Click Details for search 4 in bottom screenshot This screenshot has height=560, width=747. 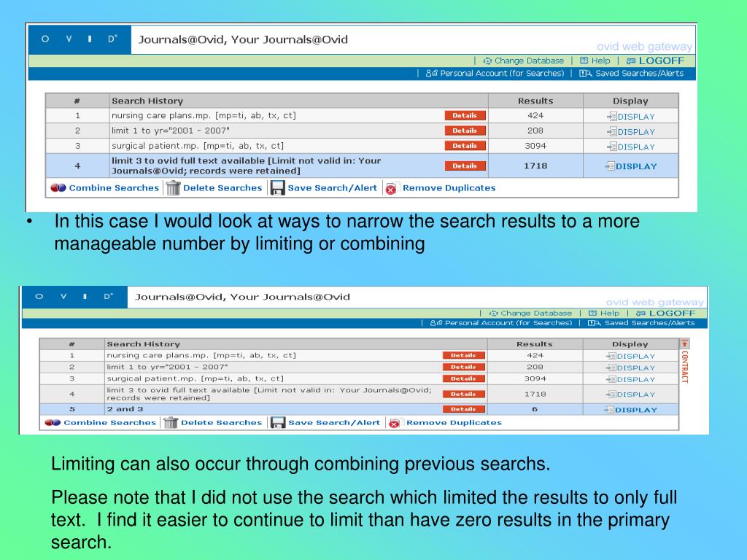[463, 394]
